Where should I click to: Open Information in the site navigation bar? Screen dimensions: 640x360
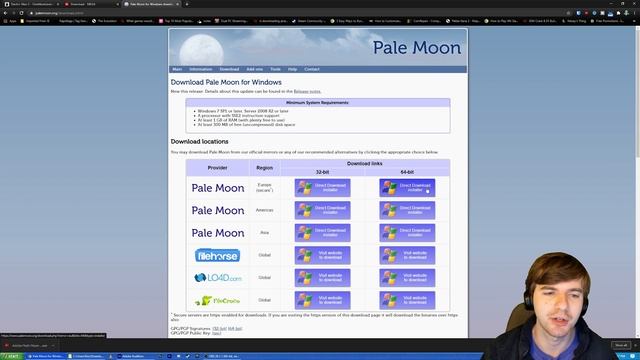tap(201, 69)
